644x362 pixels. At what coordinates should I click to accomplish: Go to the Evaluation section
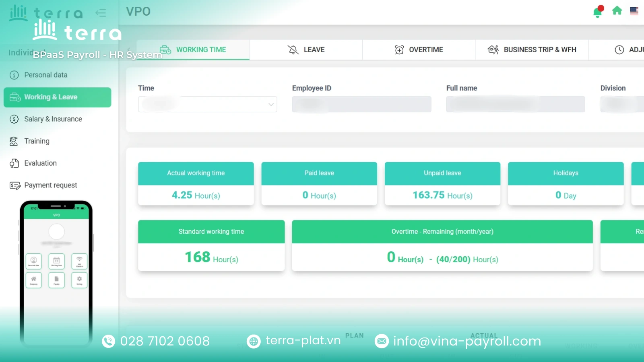pos(57,163)
